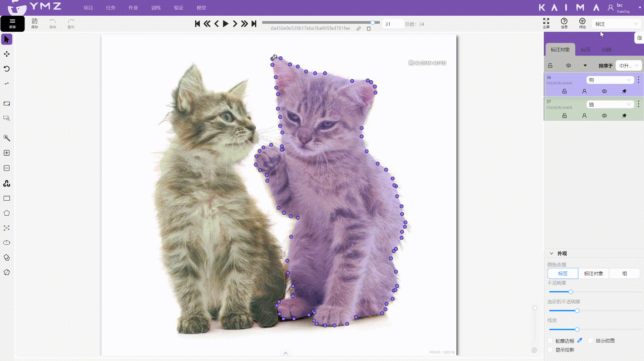Select the magic wand AI tool

[7, 138]
